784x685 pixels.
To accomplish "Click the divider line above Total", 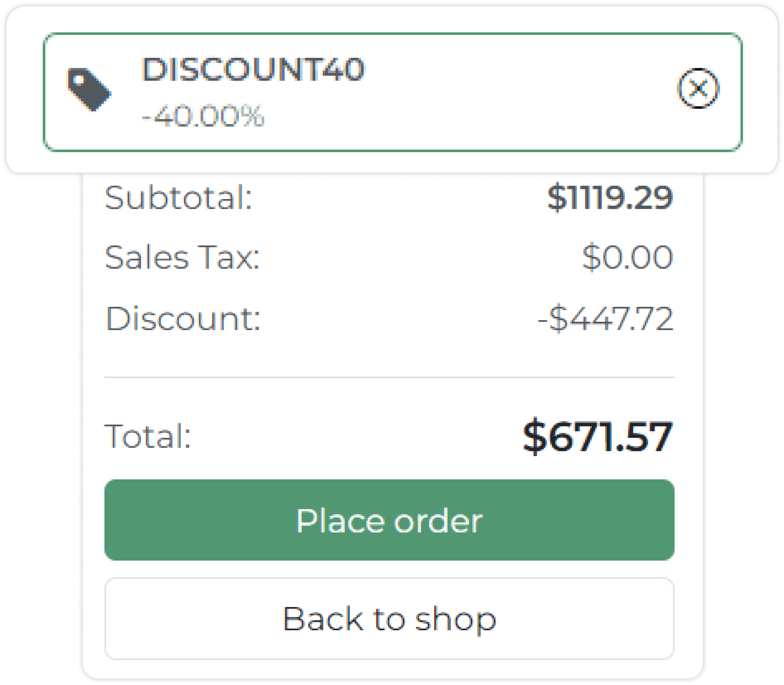I will 389,377.
